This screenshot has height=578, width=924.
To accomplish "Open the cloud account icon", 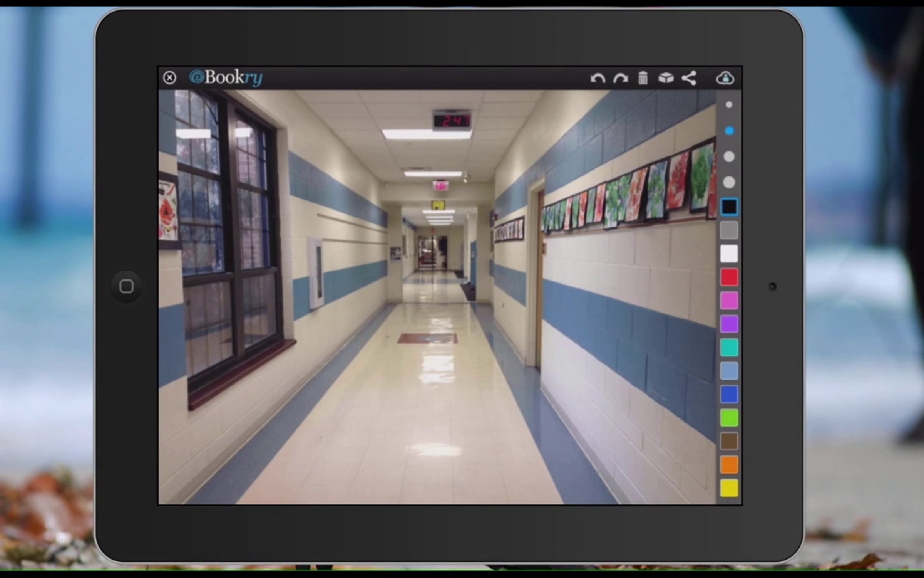I will point(725,78).
